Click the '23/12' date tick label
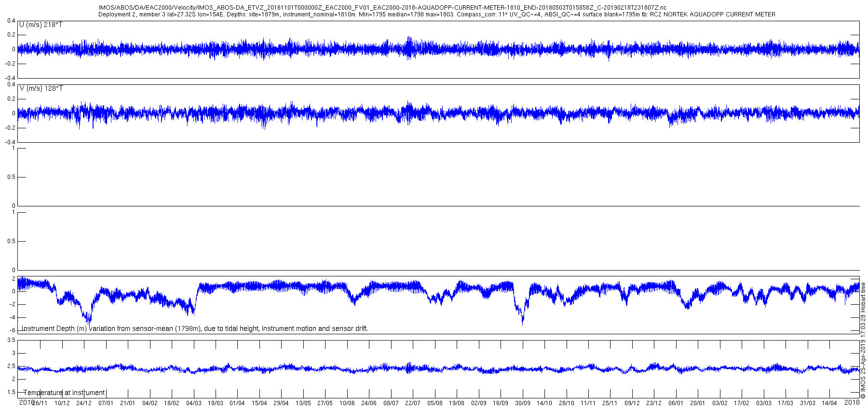The width and height of the screenshot is (868, 410). click(x=654, y=403)
